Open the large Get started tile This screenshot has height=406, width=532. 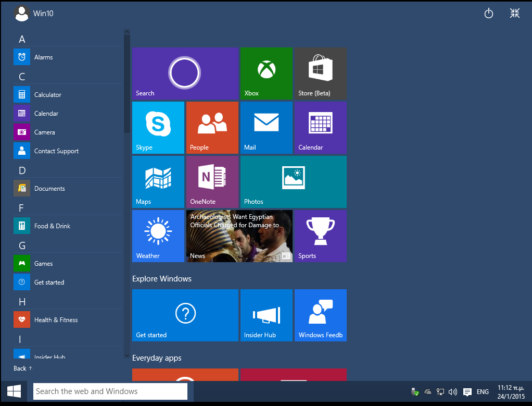click(x=185, y=315)
